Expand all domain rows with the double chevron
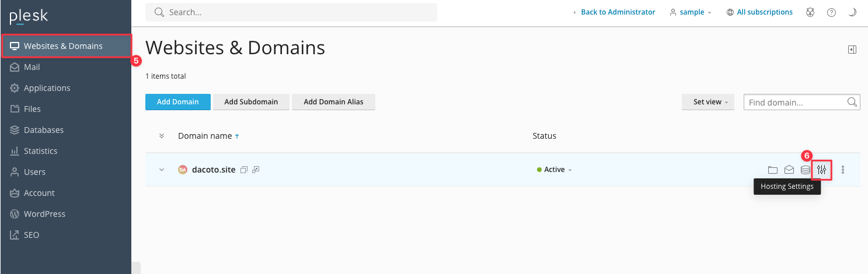The image size is (868, 274). 162,136
